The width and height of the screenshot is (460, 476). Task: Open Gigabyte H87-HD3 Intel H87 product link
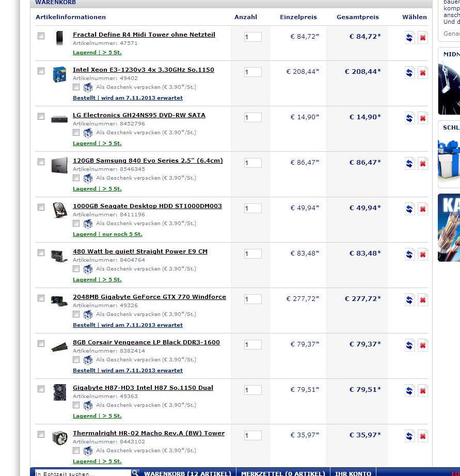coord(143,388)
